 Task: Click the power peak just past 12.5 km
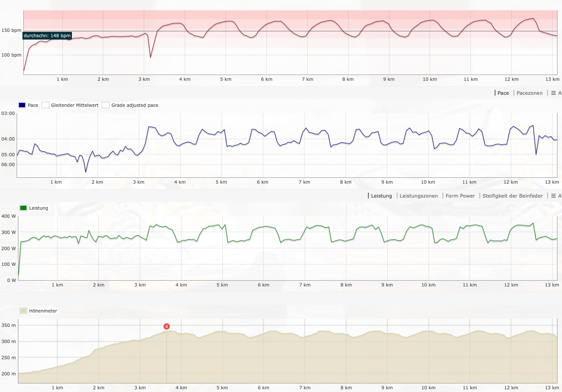click(533, 223)
